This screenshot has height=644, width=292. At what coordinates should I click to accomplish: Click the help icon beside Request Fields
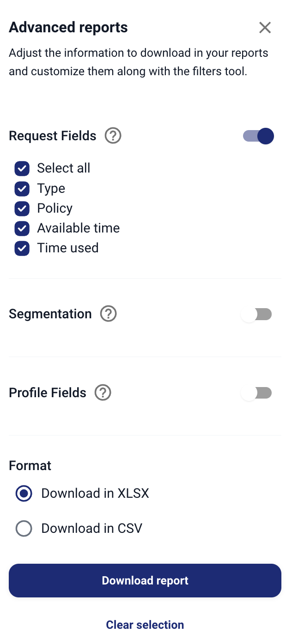(x=113, y=136)
